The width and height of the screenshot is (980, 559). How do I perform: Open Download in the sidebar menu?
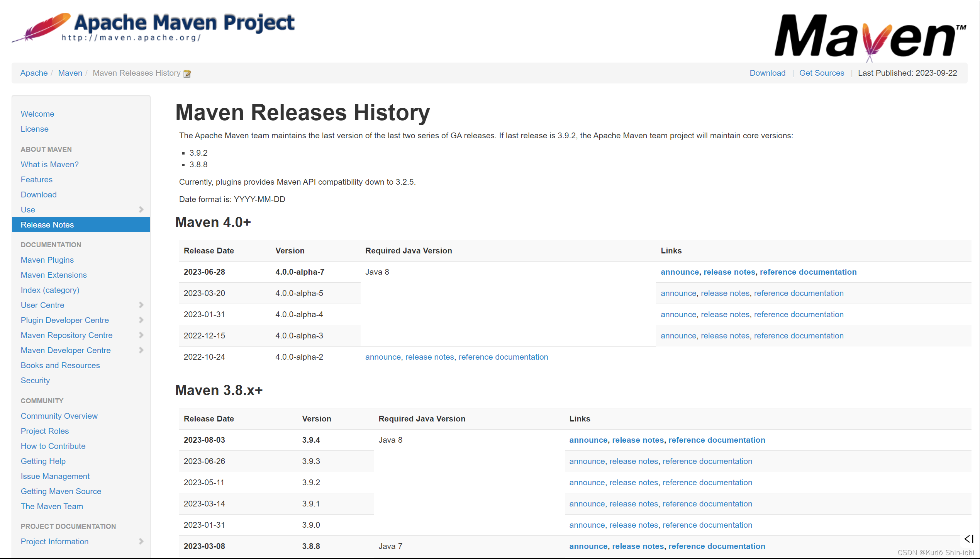(39, 195)
